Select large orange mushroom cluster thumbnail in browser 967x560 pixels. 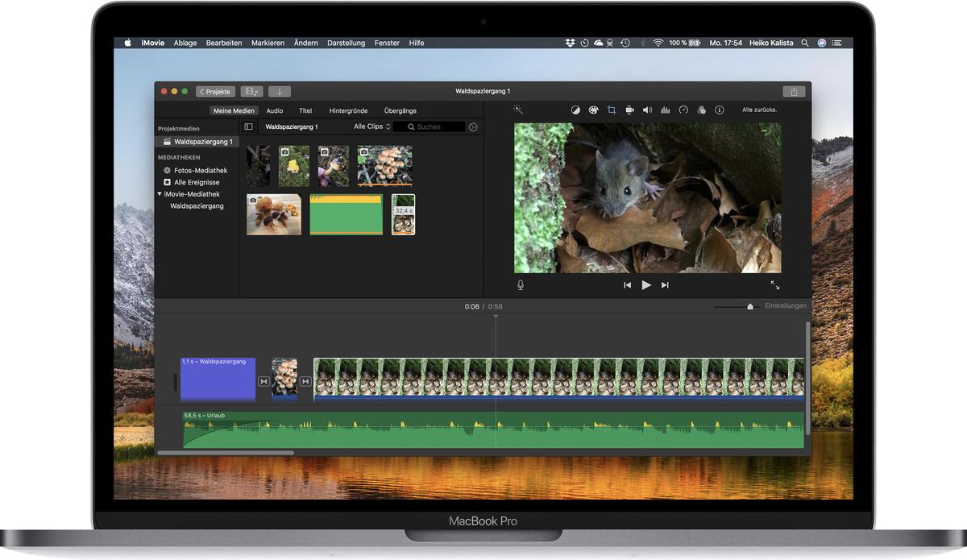coord(385,165)
